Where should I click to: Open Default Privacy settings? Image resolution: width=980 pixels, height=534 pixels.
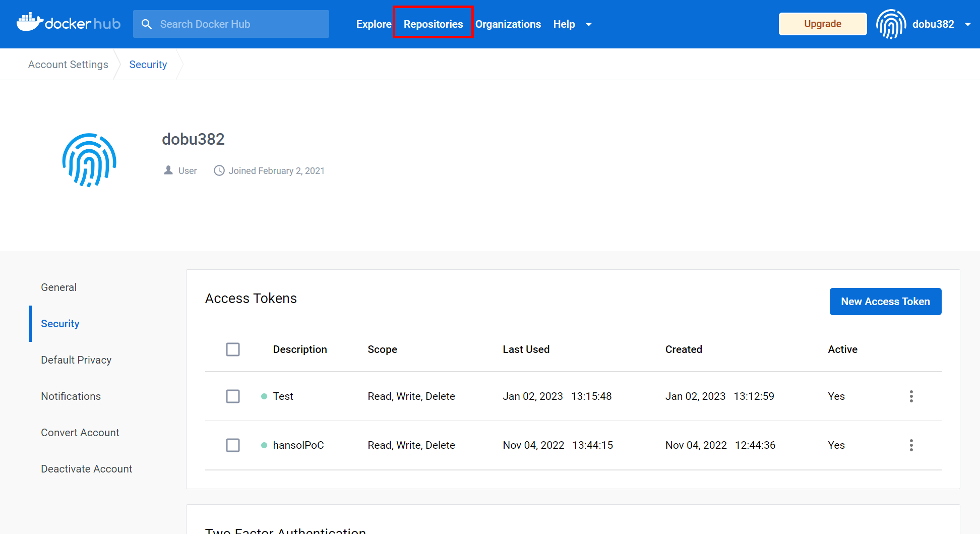click(x=76, y=360)
